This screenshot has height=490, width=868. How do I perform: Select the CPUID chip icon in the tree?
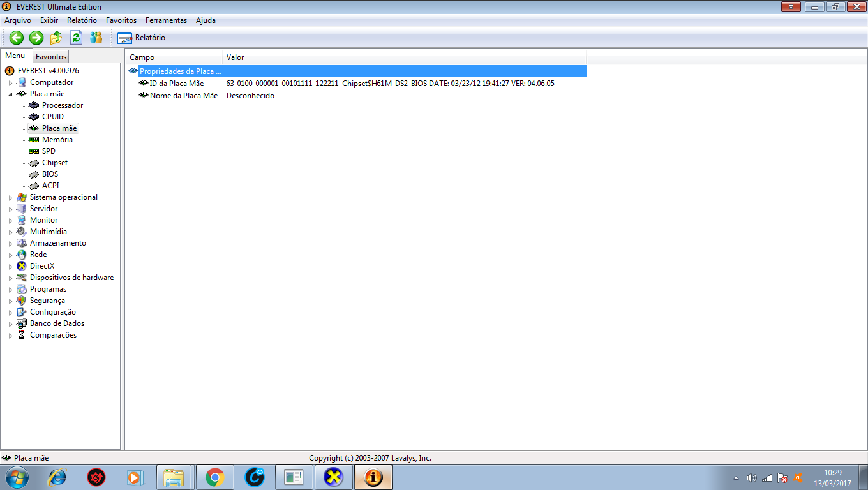(34, 117)
